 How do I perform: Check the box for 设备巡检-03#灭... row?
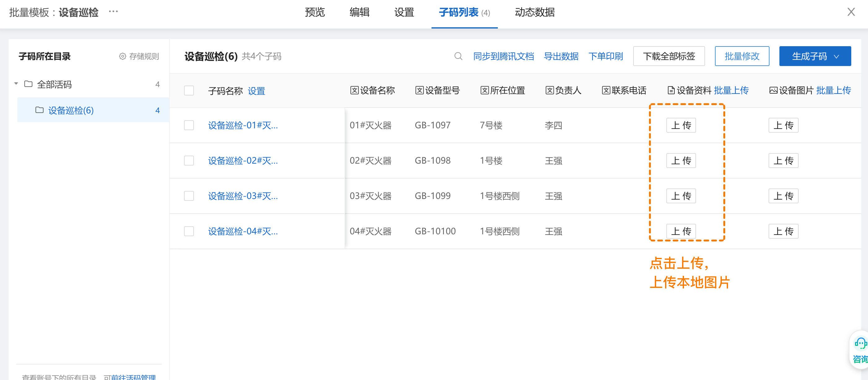coord(189,196)
